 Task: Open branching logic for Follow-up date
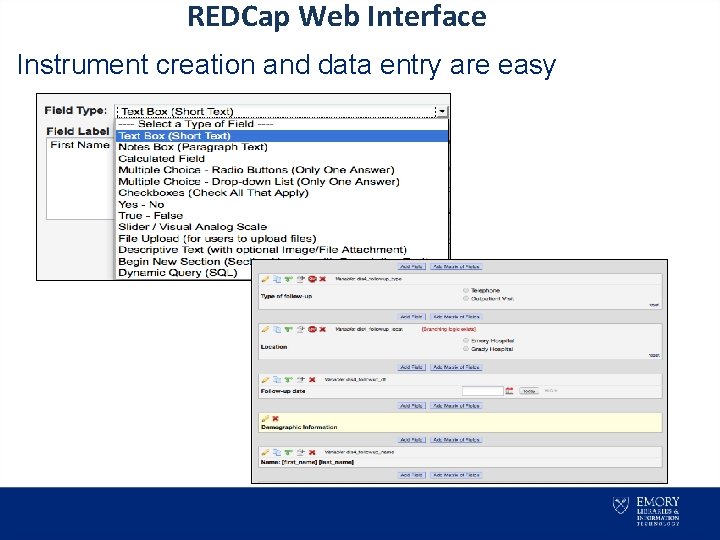point(288,380)
